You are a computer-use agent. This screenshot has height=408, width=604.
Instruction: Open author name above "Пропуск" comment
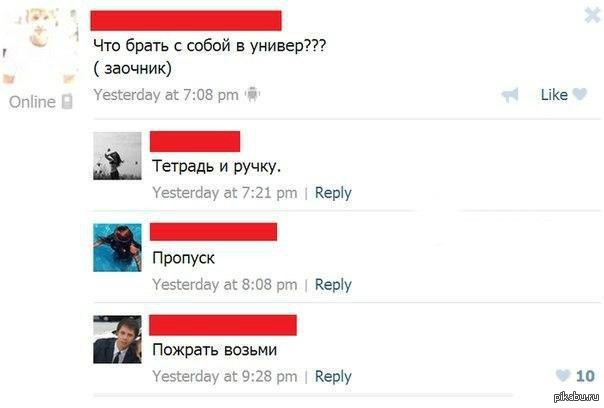[214, 231]
